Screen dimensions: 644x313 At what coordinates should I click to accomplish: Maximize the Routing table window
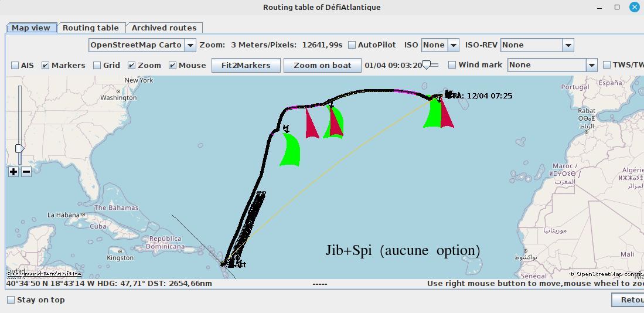[x=617, y=7]
